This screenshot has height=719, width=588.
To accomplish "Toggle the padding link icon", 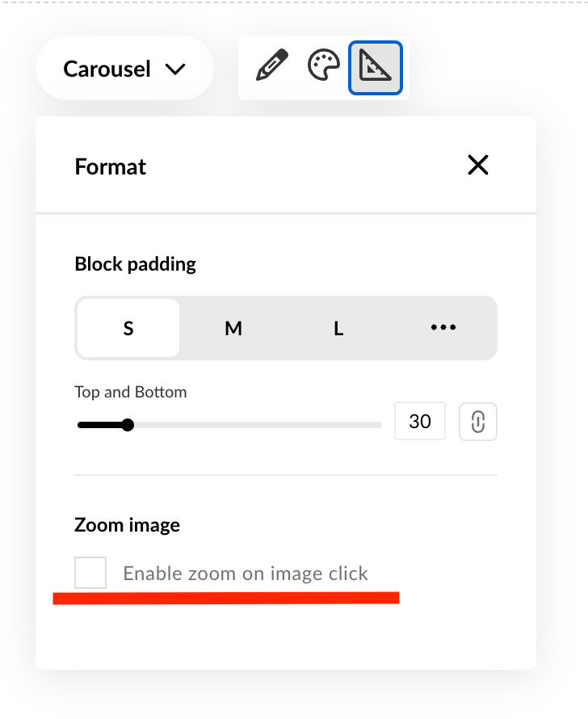I will click(477, 422).
